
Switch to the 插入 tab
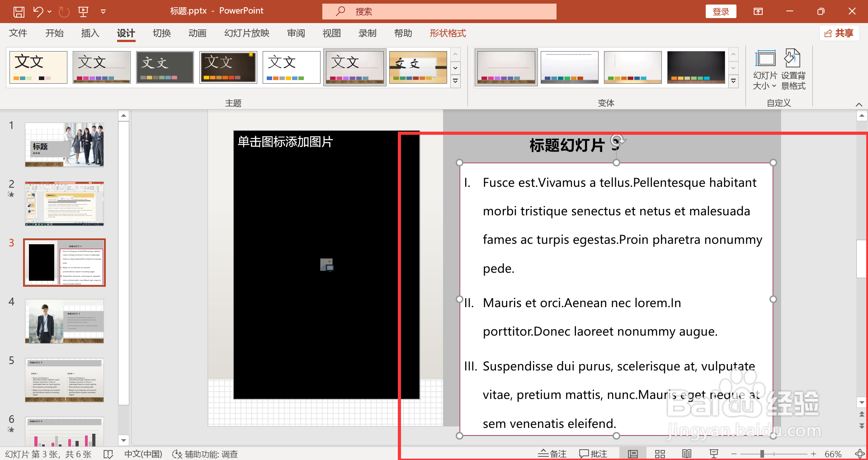coord(90,33)
